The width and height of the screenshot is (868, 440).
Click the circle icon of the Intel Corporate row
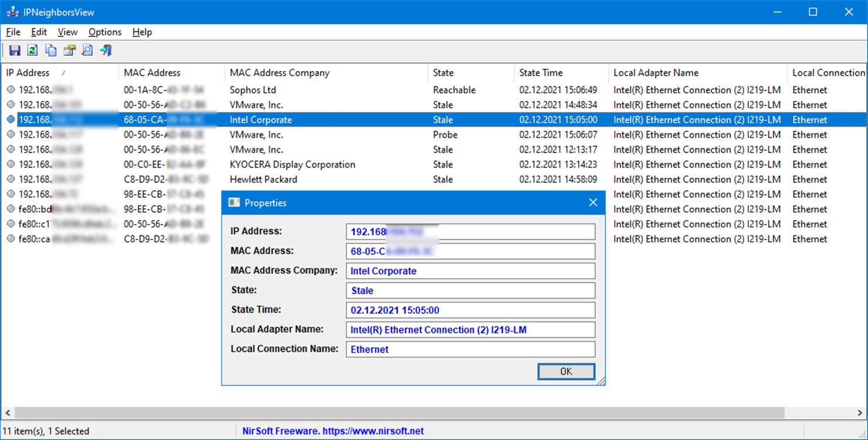(x=11, y=120)
